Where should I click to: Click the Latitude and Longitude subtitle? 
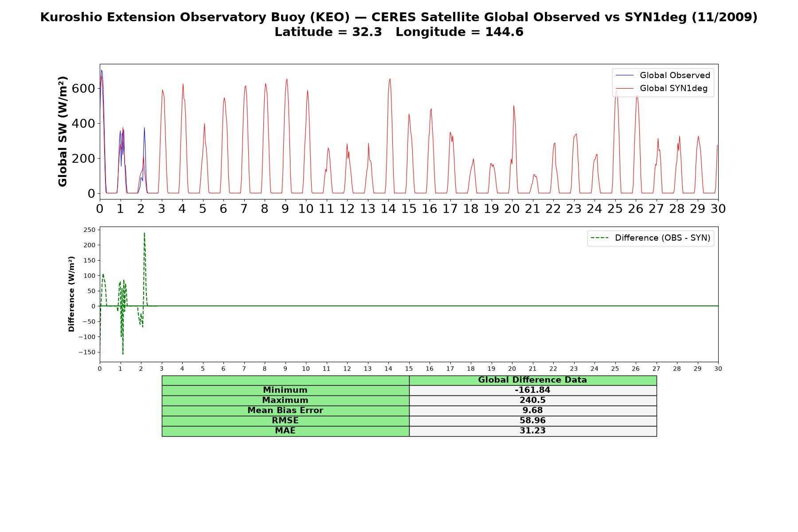pyautogui.click(x=399, y=32)
